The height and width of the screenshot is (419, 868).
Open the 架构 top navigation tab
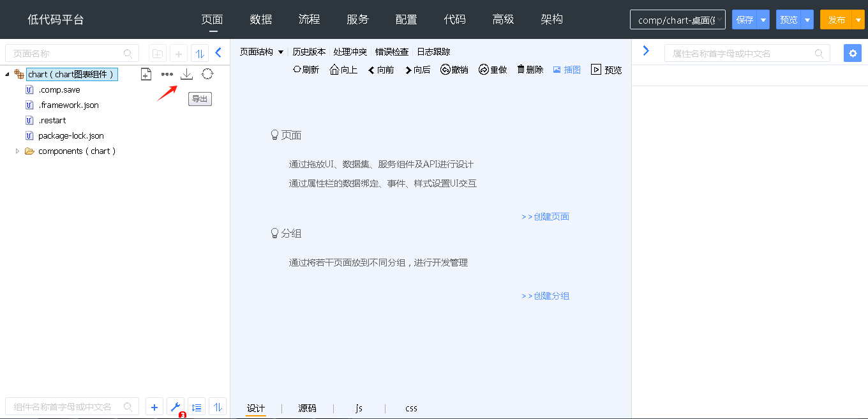tap(552, 19)
